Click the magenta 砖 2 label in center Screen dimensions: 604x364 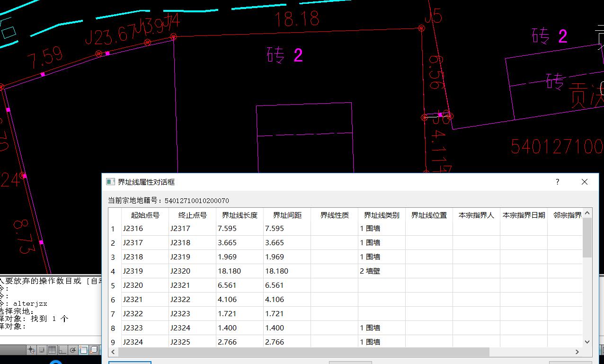click(x=284, y=55)
